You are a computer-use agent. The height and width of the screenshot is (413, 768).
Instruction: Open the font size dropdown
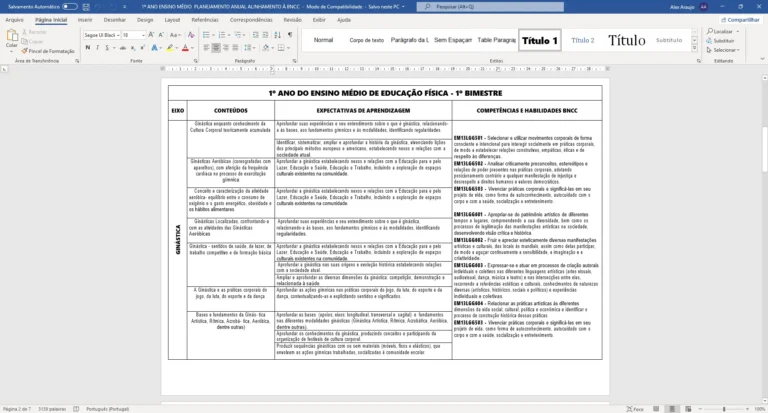[x=143, y=35]
